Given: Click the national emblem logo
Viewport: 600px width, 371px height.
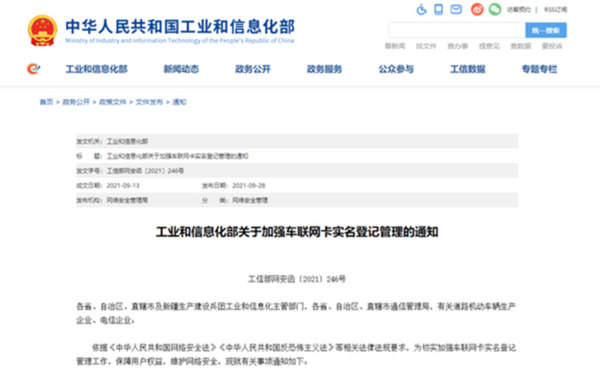Looking at the screenshot, I should click(42, 30).
